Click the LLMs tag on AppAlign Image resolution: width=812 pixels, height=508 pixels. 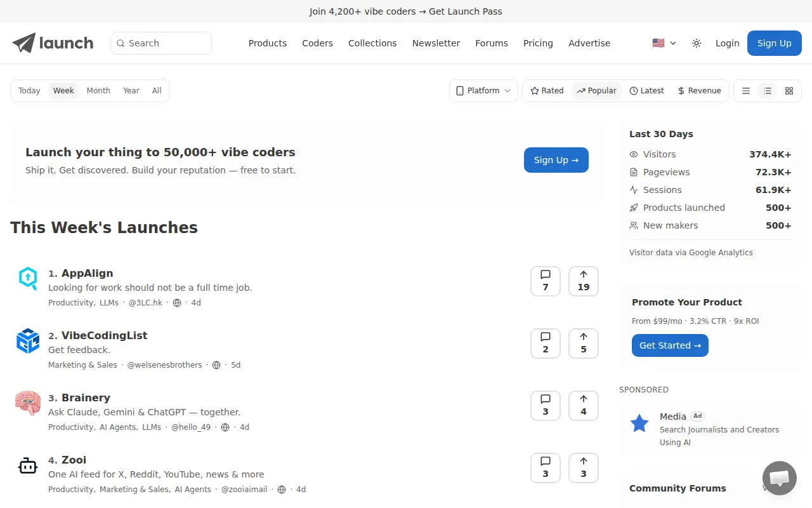109,303
